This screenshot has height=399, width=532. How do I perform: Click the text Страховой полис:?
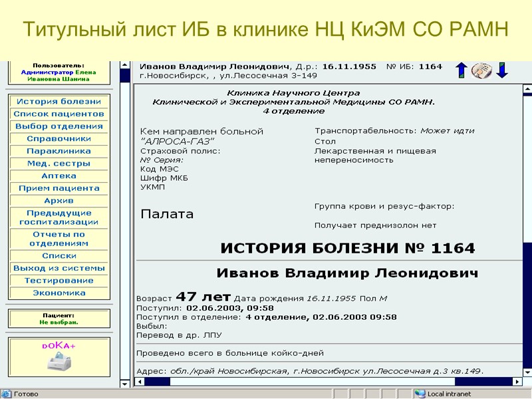pos(180,151)
